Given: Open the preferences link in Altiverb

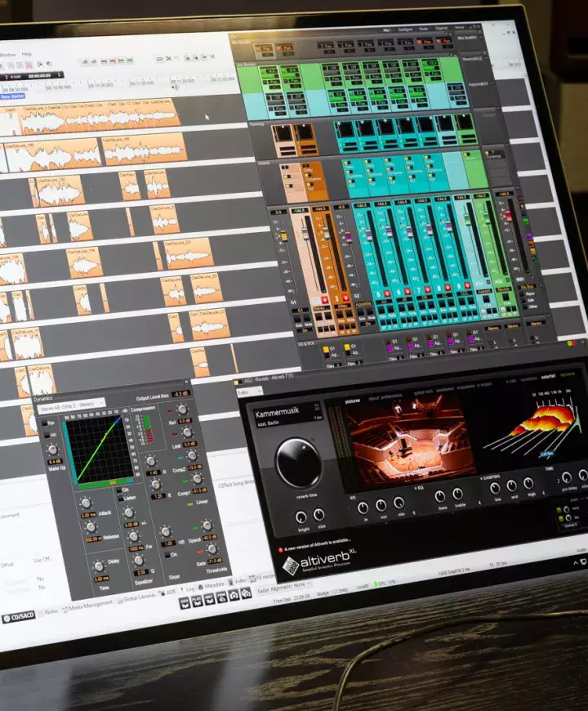Looking at the screenshot, I should click(390, 396).
